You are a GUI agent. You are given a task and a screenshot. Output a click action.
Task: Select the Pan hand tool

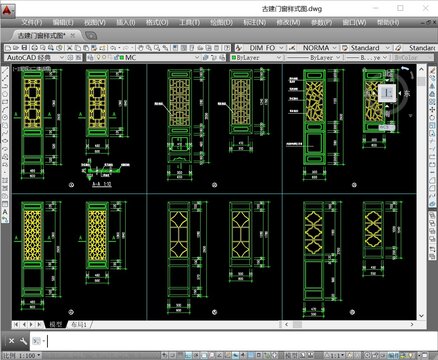[141, 48]
